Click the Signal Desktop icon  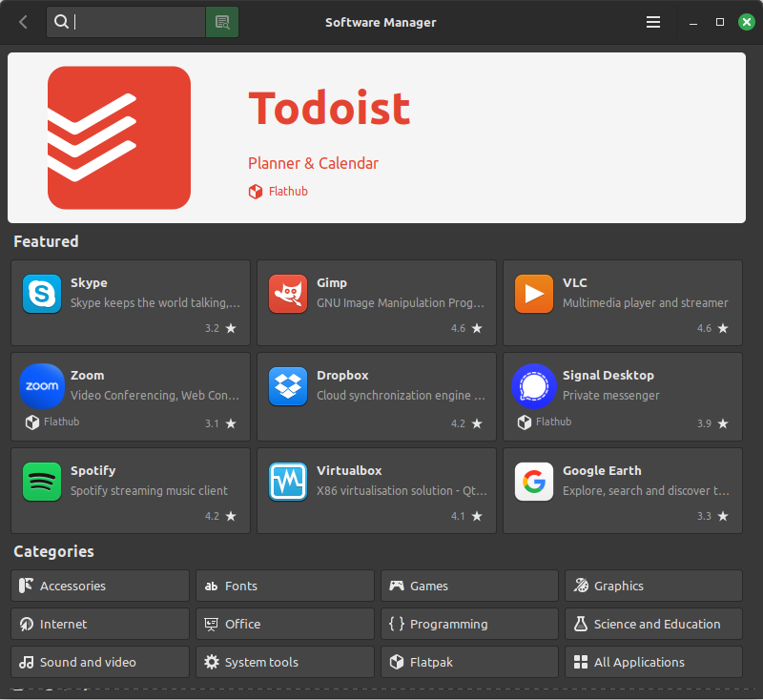click(534, 386)
